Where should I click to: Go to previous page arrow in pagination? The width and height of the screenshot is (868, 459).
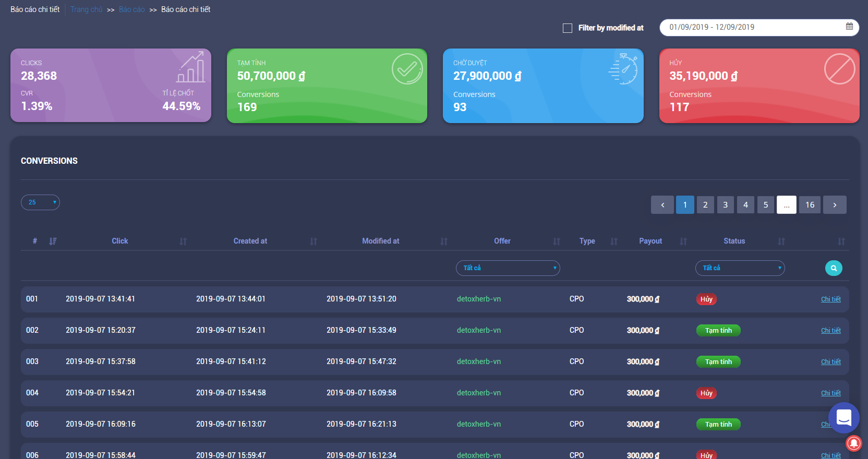662,205
